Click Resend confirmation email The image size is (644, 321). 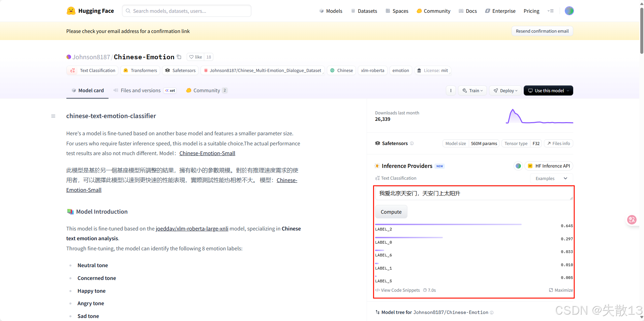tap(542, 31)
